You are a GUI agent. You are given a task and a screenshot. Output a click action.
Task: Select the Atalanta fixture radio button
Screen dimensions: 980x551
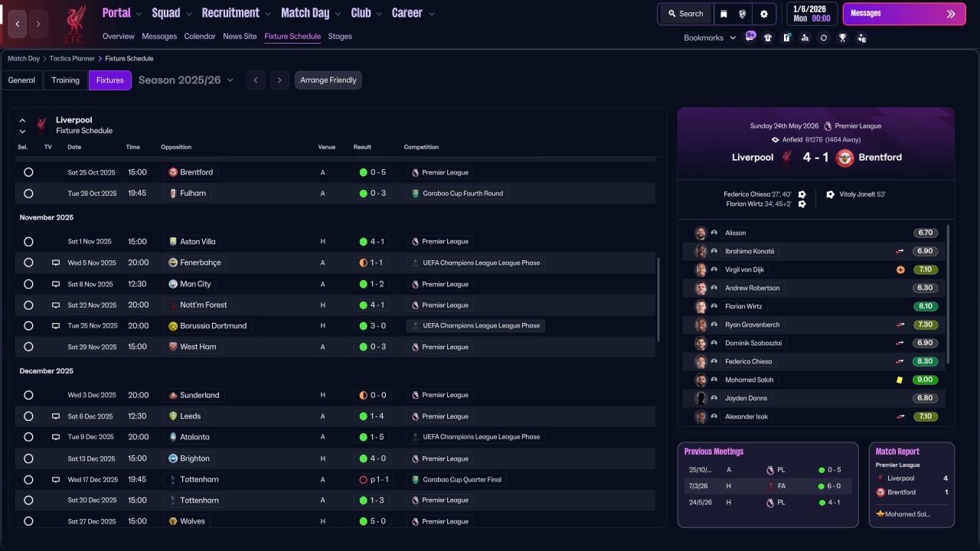coord(28,437)
